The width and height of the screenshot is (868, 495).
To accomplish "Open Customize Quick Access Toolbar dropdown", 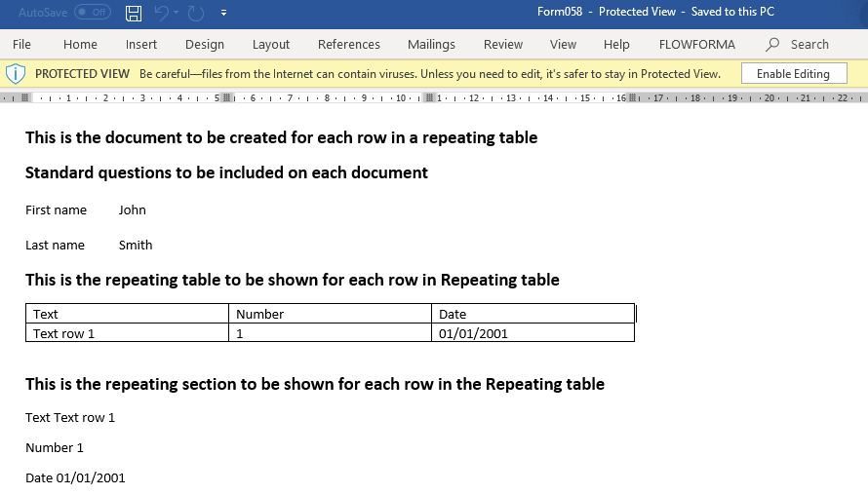I will click(x=223, y=13).
